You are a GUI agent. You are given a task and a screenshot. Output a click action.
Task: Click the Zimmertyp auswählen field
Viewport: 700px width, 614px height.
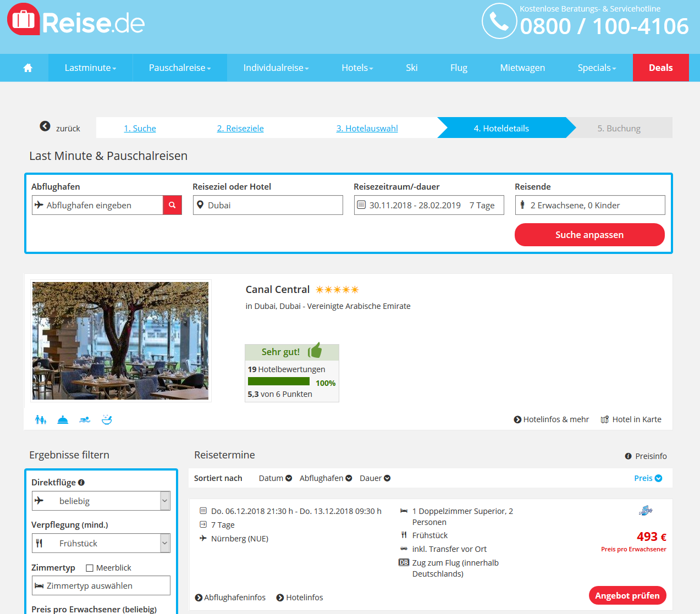click(101, 585)
